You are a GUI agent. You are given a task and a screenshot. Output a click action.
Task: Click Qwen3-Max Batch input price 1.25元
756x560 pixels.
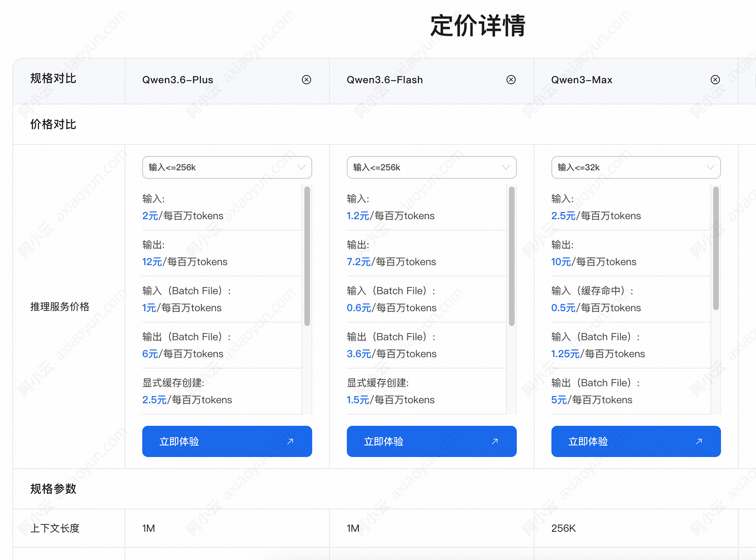(x=565, y=354)
